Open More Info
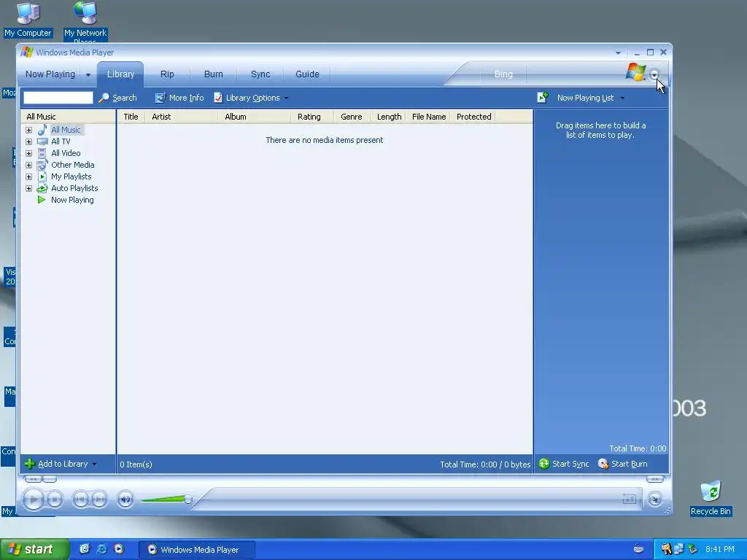The width and height of the screenshot is (747, 560). (179, 98)
